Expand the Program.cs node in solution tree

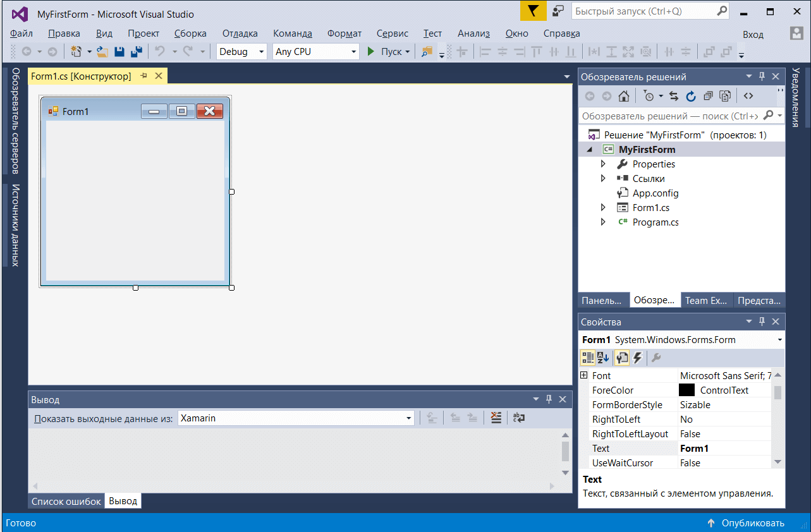click(603, 222)
